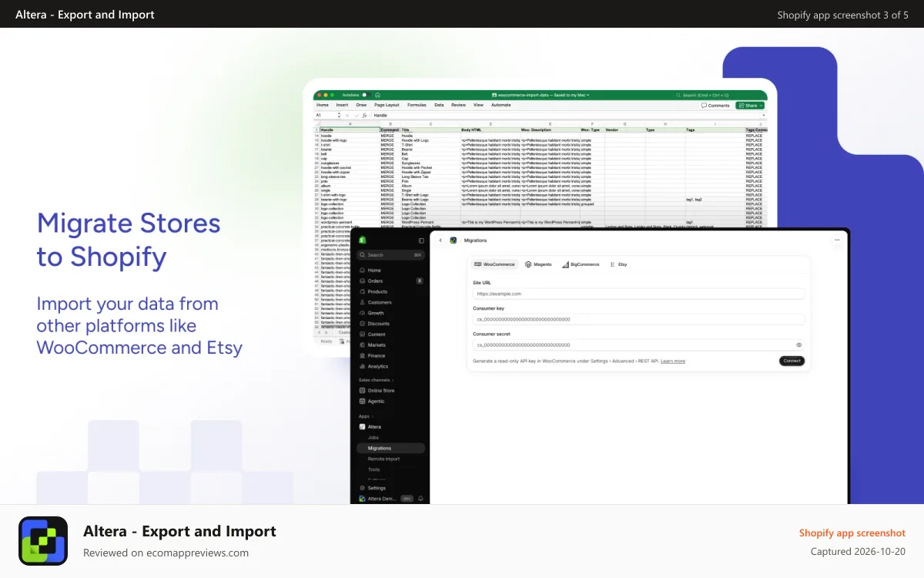Open the Excel Home ribbon tab

(x=323, y=105)
